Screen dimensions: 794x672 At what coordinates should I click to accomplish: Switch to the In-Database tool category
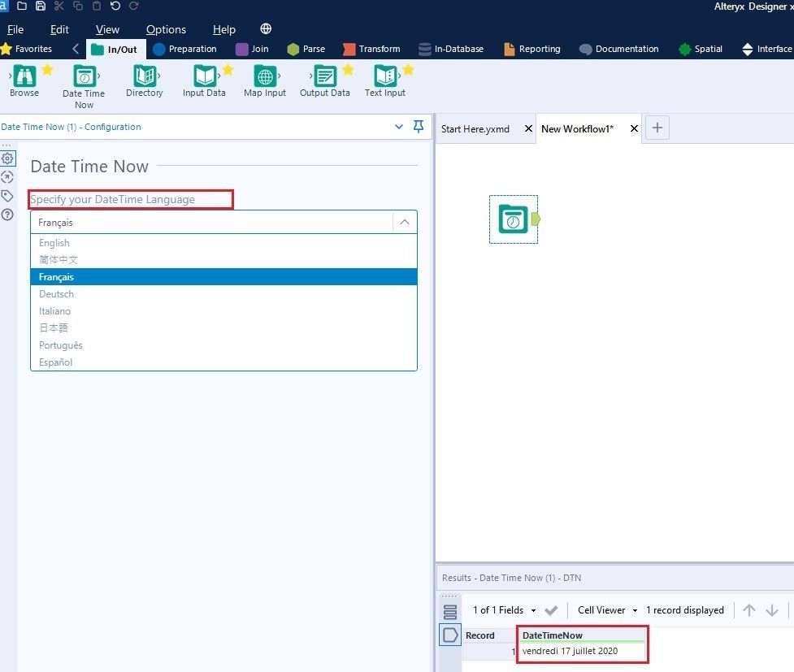pos(451,49)
